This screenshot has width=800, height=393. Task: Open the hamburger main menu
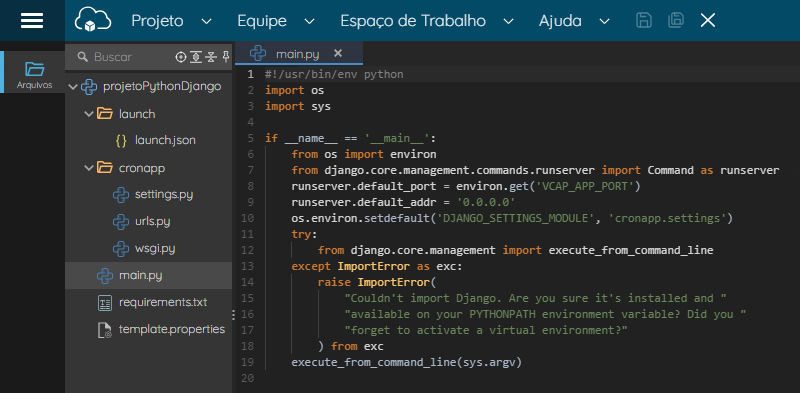point(32,20)
